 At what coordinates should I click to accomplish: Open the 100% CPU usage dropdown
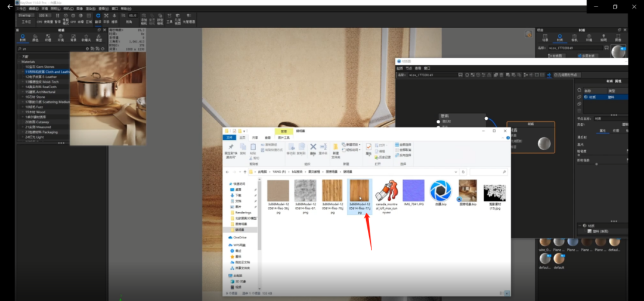pos(45,15)
